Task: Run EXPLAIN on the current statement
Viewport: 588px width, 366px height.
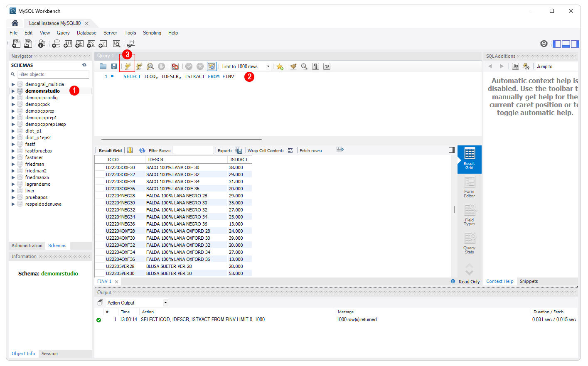Action: point(150,66)
